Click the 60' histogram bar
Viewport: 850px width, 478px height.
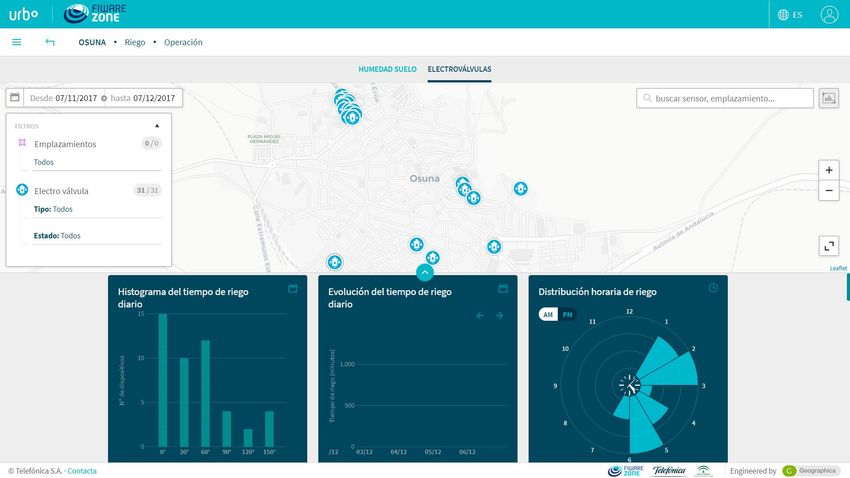point(205,393)
